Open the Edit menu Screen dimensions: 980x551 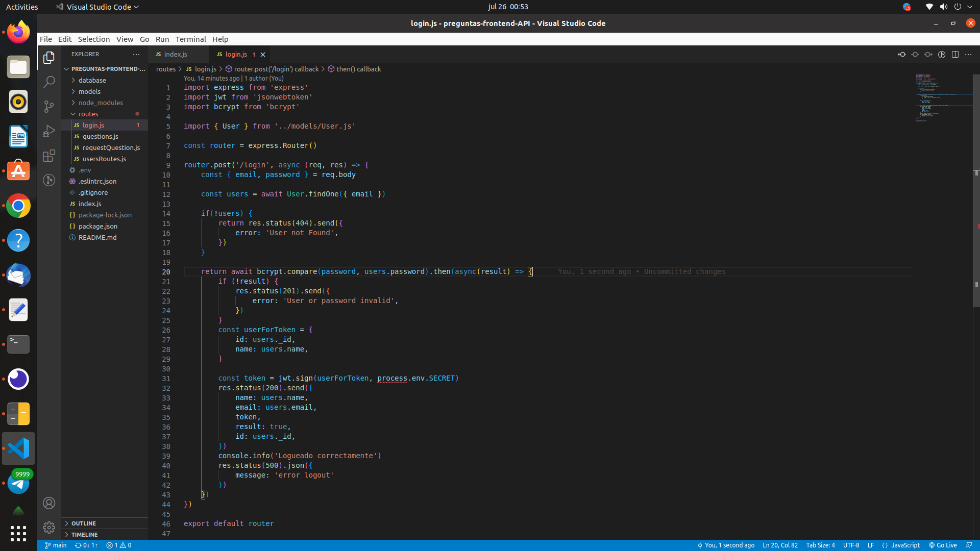[65, 39]
